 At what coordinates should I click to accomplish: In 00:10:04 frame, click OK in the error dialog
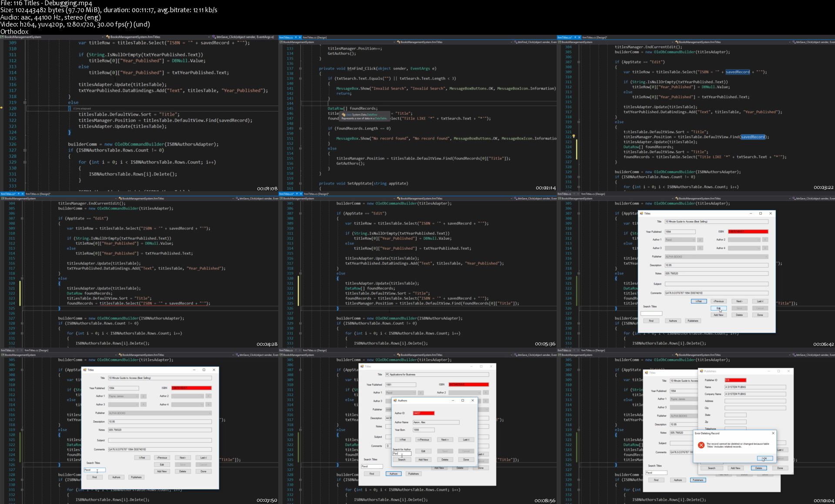(765, 458)
